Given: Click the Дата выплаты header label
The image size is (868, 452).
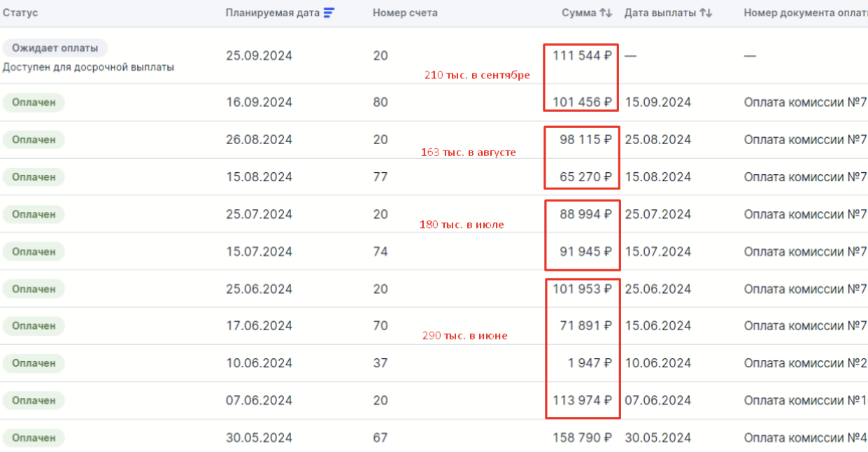Looking at the screenshot, I should (x=660, y=13).
